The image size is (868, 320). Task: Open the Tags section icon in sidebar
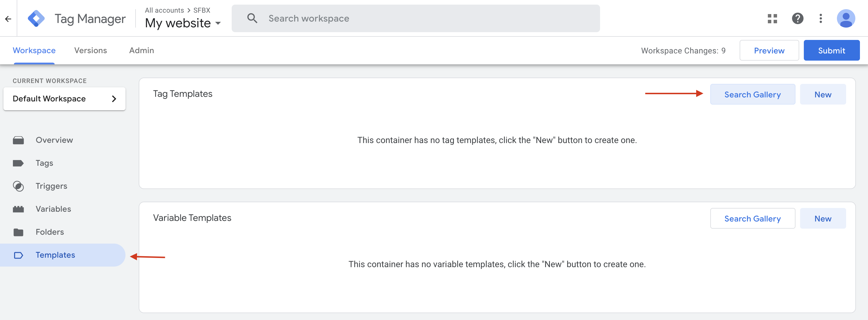pyautogui.click(x=18, y=163)
